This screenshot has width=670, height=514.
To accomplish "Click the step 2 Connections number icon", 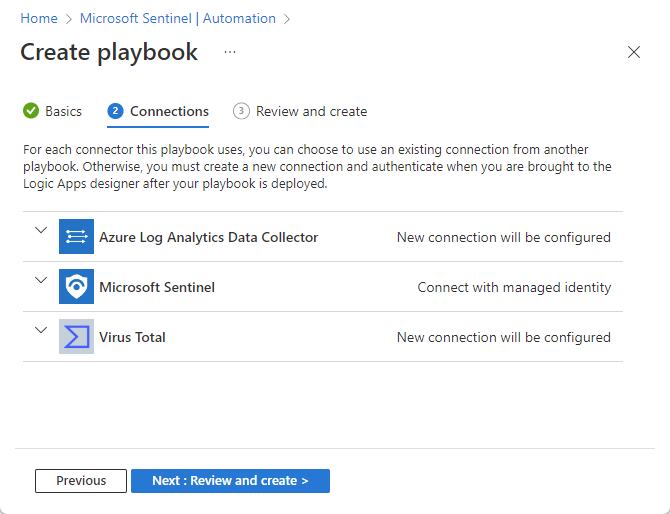I will [x=115, y=111].
